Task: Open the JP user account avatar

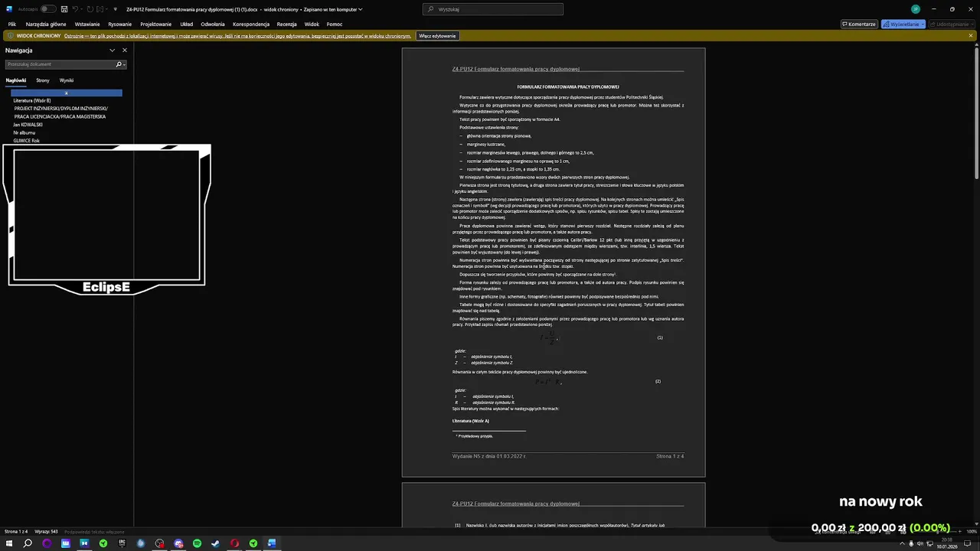Action: point(915,9)
